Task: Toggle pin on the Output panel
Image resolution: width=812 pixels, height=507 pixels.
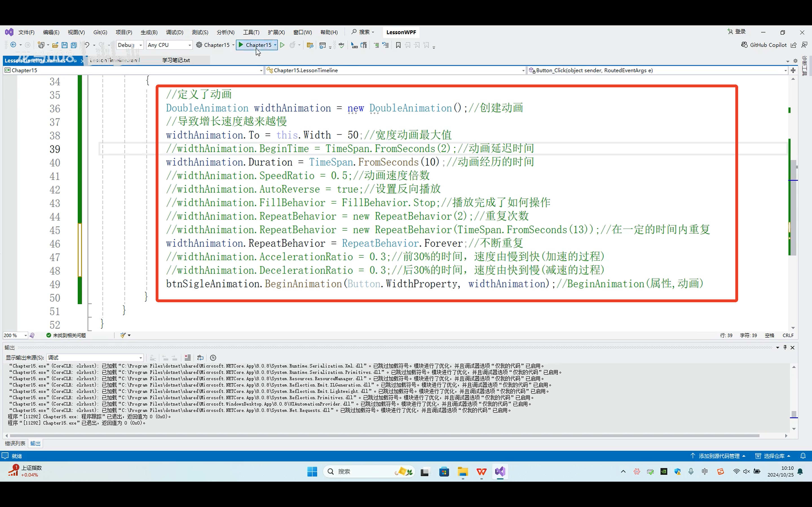Action: tap(785, 347)
